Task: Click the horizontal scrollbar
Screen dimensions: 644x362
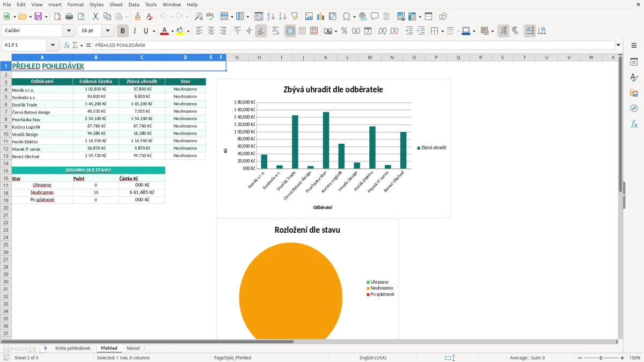Action: [x=147, y=341]
